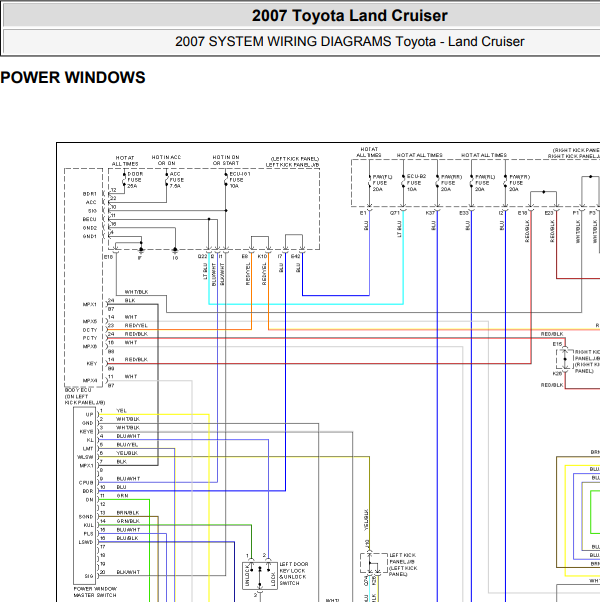Click "2007 SYSTEM WIRING DIAGRAMS Toyota - Land Cruiser" subtitle
The image size is (600, 602).
coord(349,41)
